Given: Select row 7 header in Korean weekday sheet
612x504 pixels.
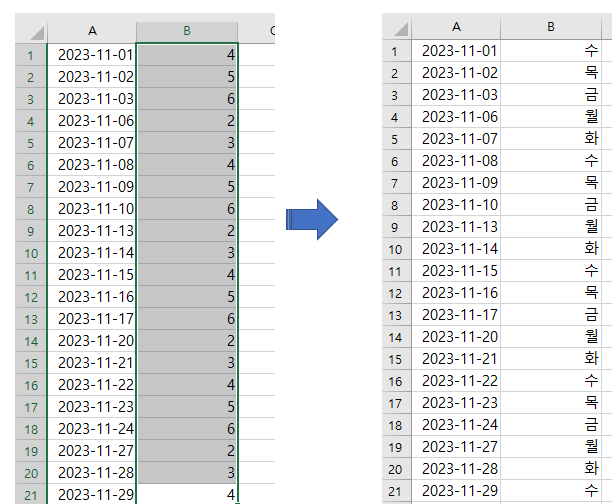Looking at the screenshot, I should (397, 183).
